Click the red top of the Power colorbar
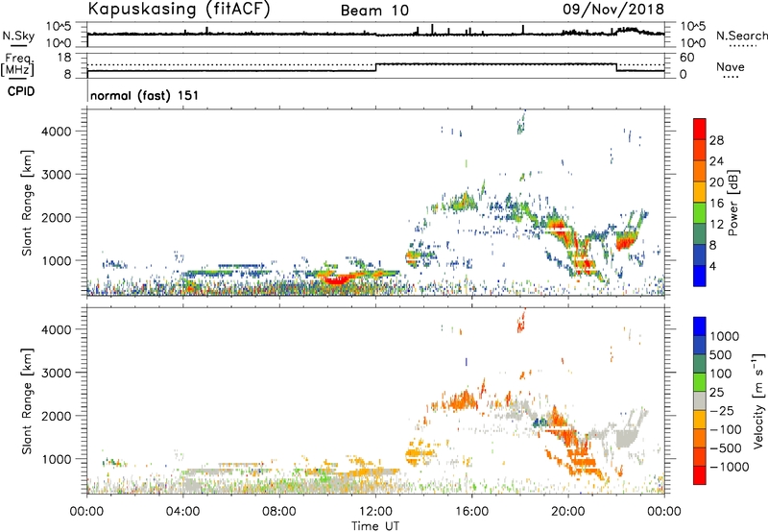This screenshot has height=532, width=768. [x=700, y=127]
